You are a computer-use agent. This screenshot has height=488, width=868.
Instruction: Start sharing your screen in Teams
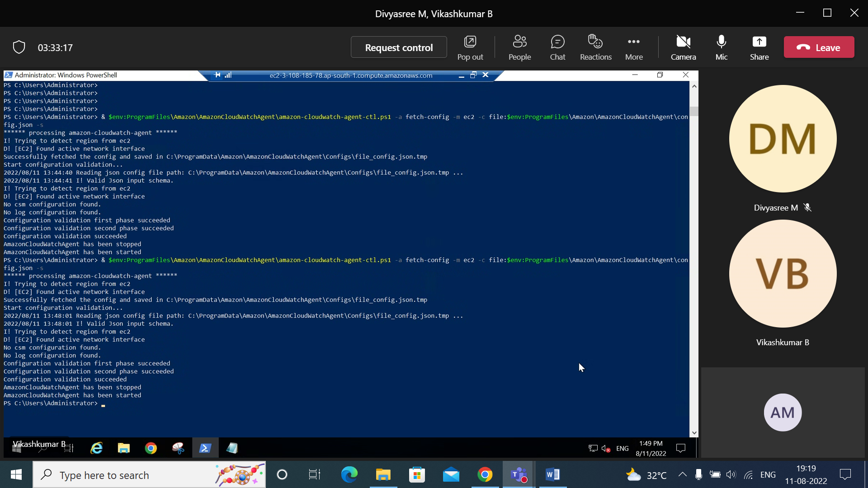coord(759,47)
